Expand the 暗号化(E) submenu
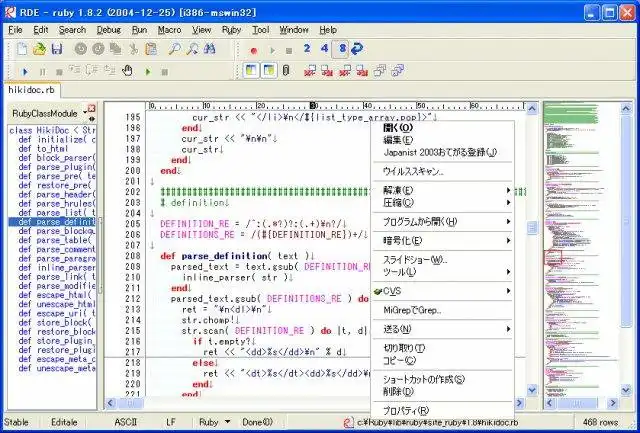This screenshot has width=640, height=433. (442, 241)
